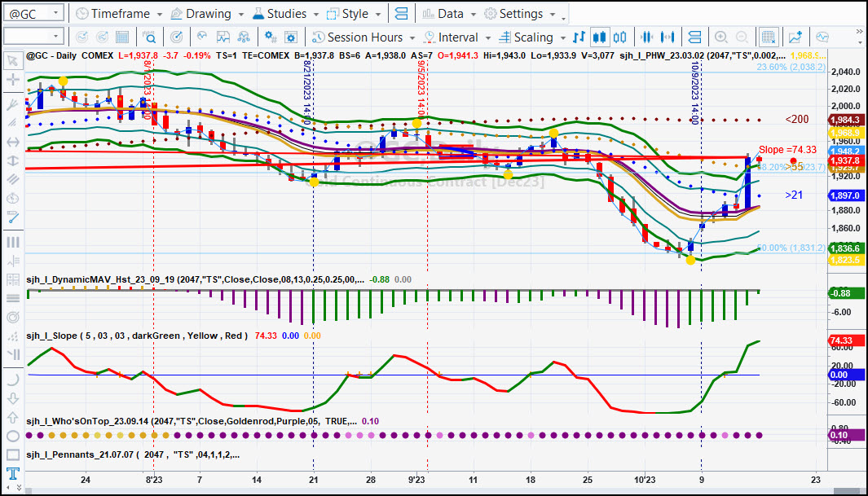
Task: Click the sjh_I_Slope study title
Action: (137, 336)
